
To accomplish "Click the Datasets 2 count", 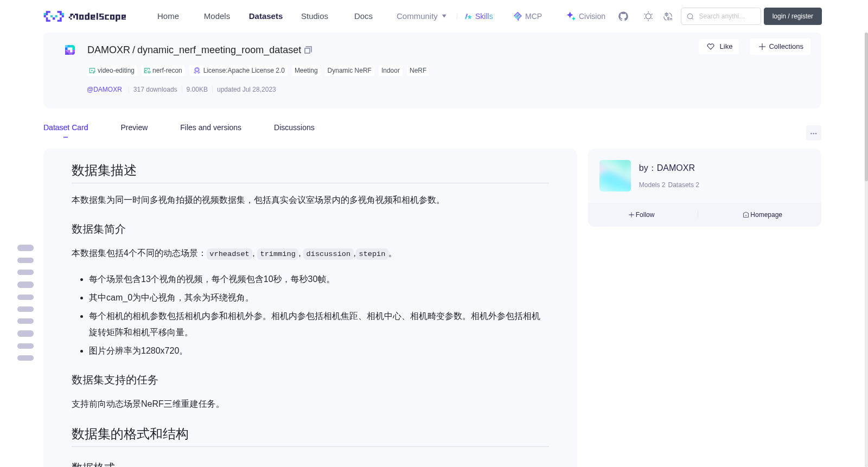I will pyautogui.click(x=684, y=185).
